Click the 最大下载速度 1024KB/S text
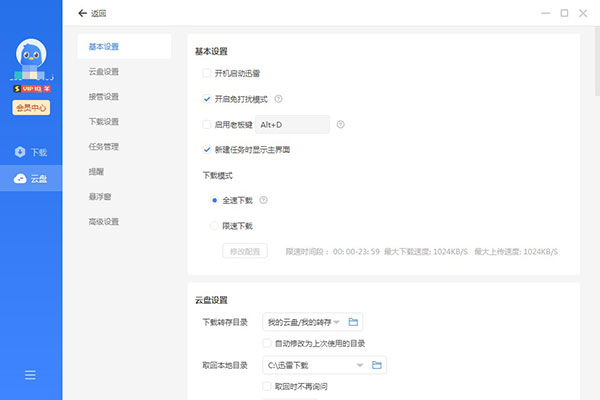The image size is (600, 400). tap(426, 252)
